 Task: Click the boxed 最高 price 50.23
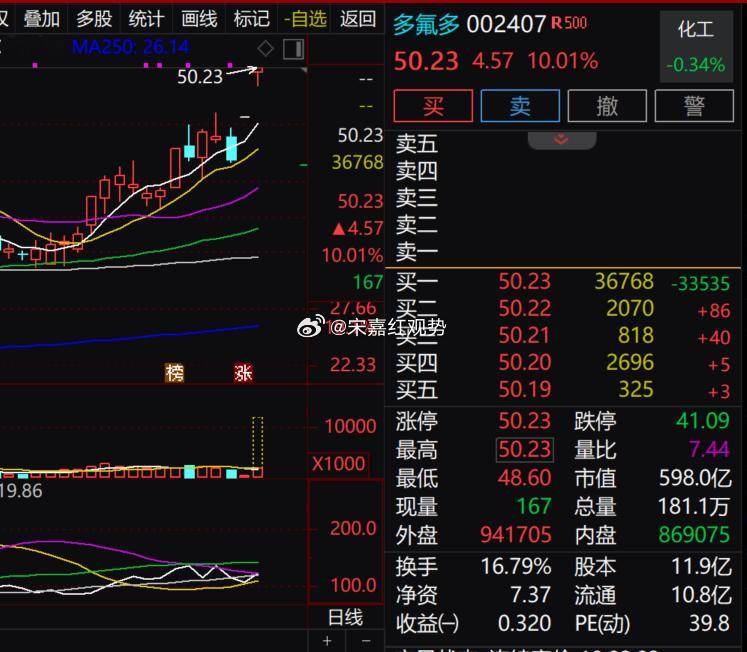point(525,450)
